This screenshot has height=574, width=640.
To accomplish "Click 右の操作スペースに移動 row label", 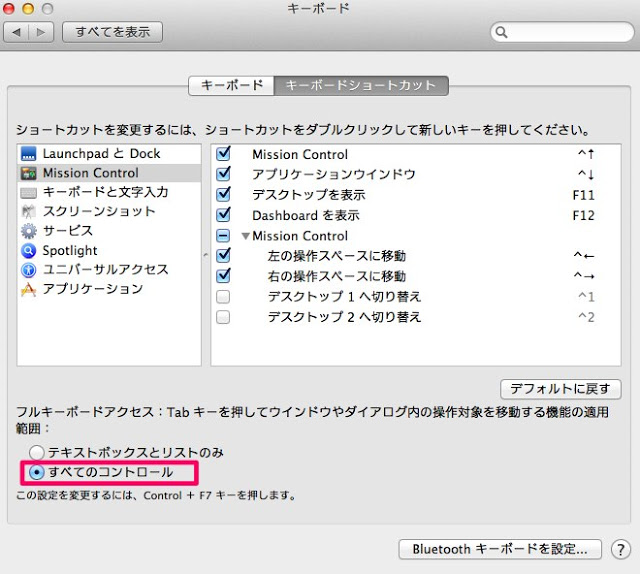I will [337, 276].
